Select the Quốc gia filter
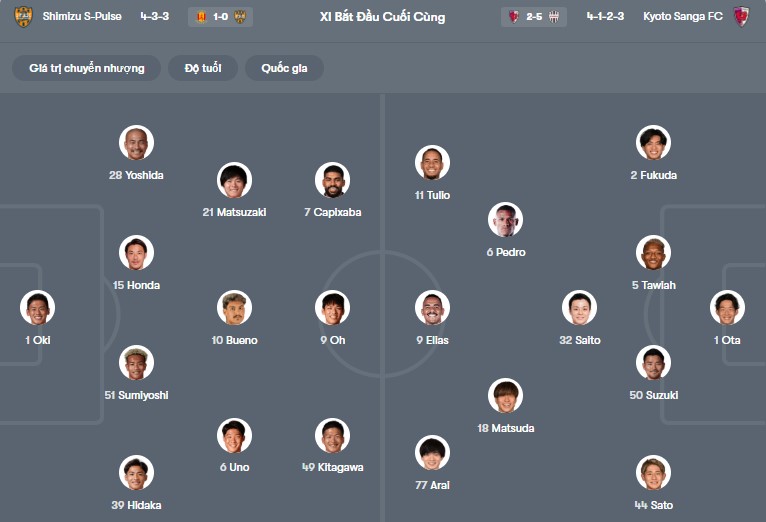The width and height of the screenshot is (766, 522). (x=284, y=68)
